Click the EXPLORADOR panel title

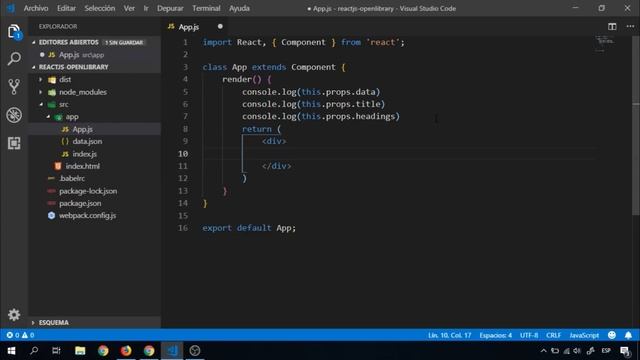click(x=58, y=27)
